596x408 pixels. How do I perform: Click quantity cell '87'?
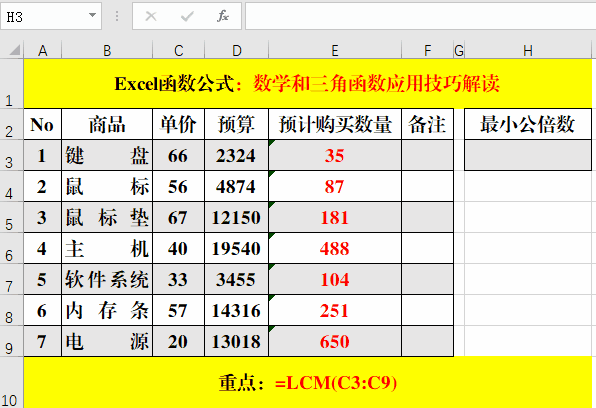coord(335,186)
